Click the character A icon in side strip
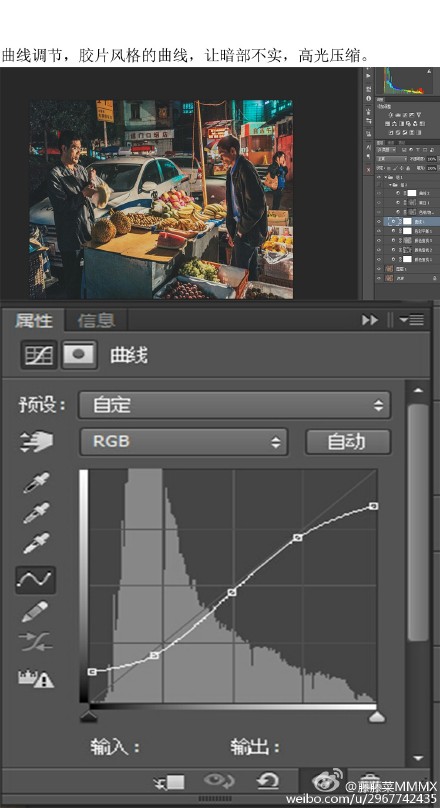The height and width of the screenshot is (808, 440). pyautogui.click(x=368, y=147)
